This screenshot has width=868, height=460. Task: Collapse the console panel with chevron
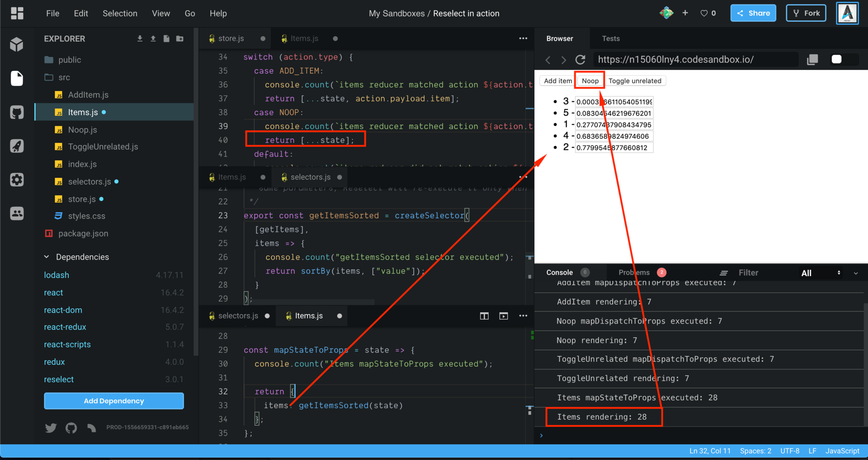(856, 273)
